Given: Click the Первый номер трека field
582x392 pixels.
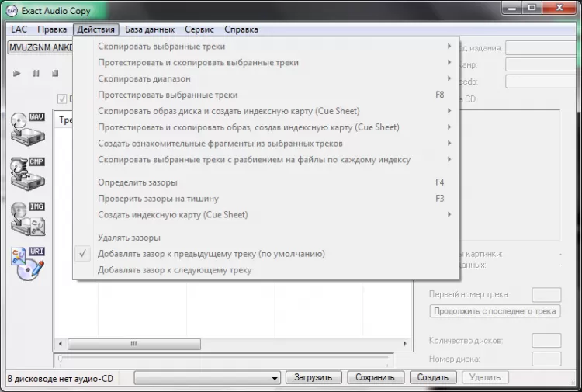Looking at the screenshot, I should (546, 295).
